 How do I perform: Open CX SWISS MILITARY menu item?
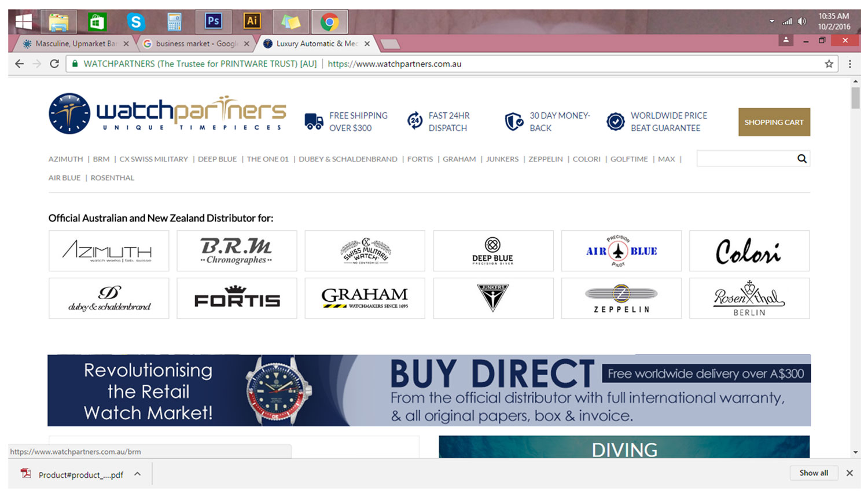(153, 159)
